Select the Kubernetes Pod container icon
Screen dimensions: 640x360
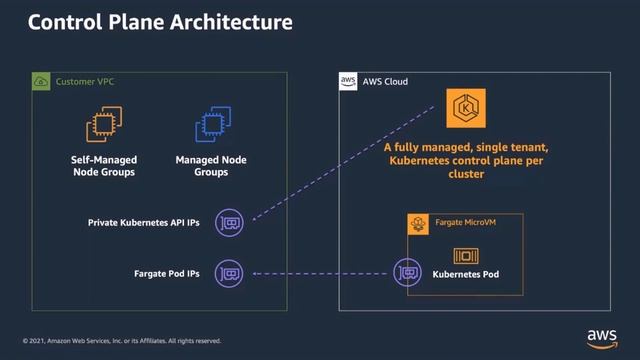(466, 256)
